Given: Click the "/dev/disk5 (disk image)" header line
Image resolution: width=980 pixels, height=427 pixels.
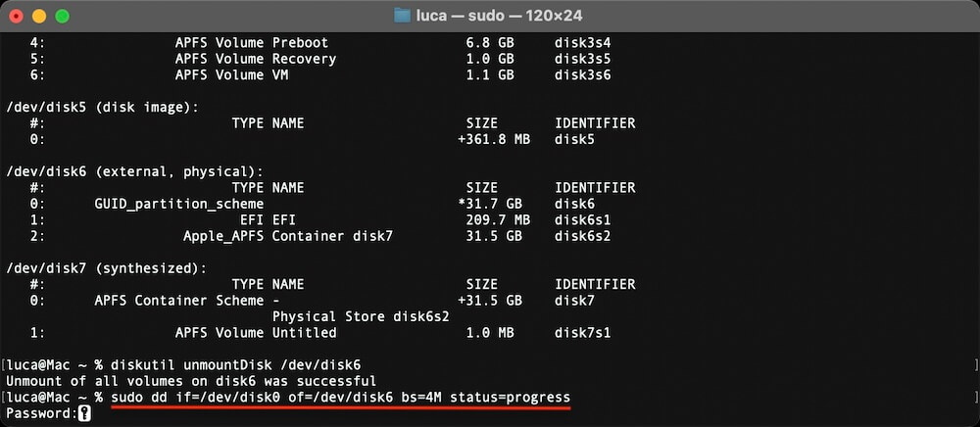Looking at the screenshot, I should coord(102,107).
